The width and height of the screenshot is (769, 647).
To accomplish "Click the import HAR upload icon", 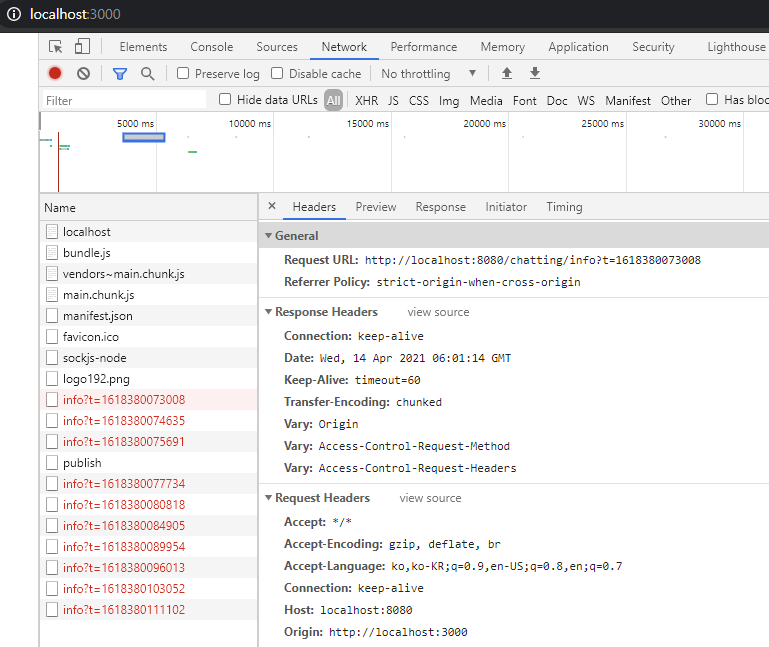I will (x=507, y=74).
